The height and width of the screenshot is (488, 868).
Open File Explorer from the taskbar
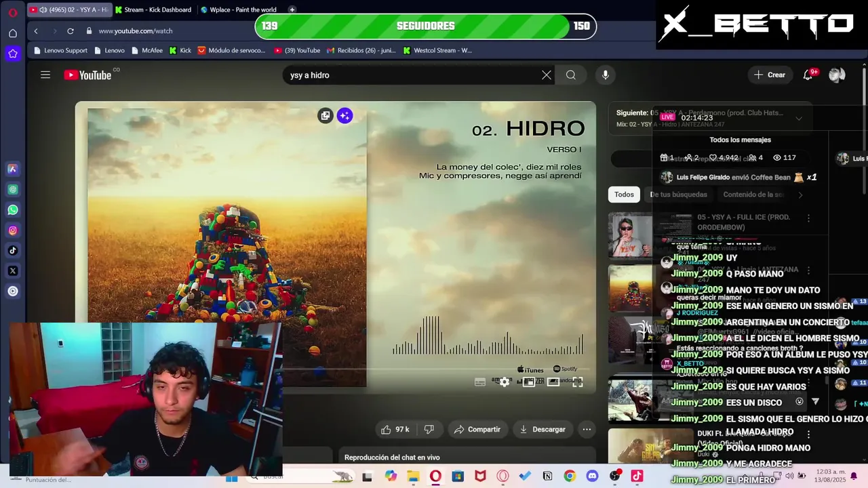pyautogui.click(x=413, y=476)
